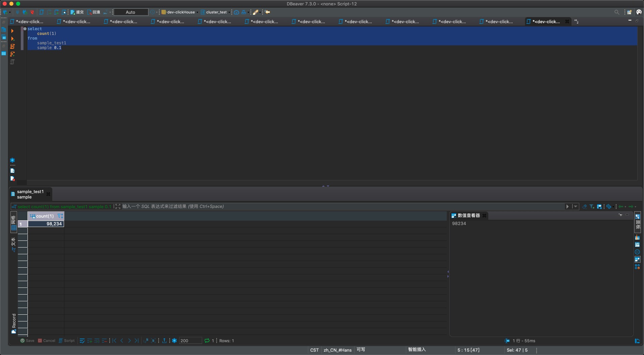Screen dimensions: 644x355
Task: Click the show output log page icon
Action: pos(12,171)
